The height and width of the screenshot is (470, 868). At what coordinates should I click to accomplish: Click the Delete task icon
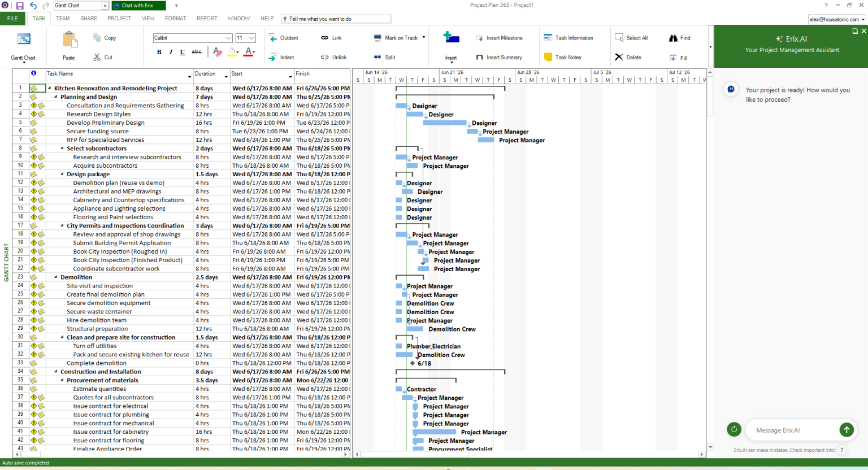coord(619,57)
